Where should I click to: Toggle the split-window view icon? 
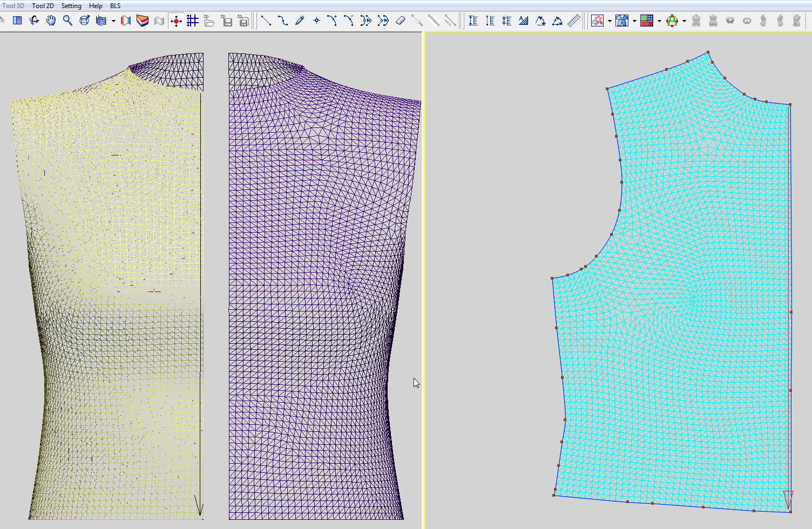[x=17, y=21]
